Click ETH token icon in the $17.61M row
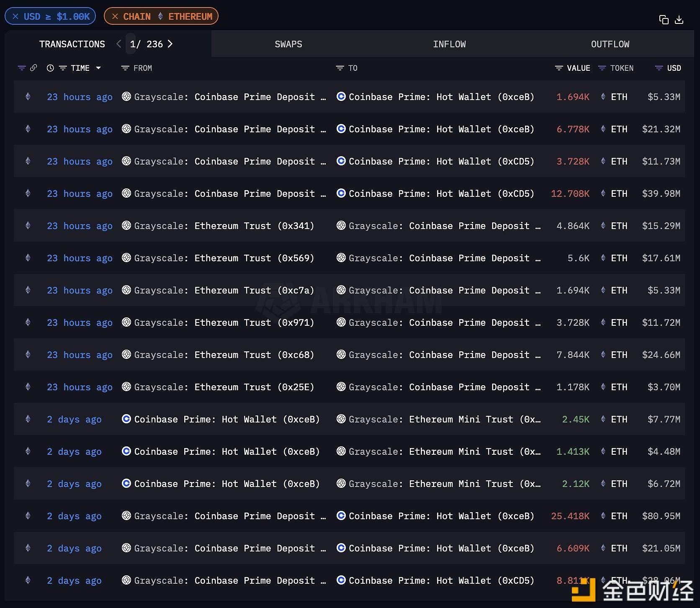This screenshot has width=700, height=608. point(603,258)
